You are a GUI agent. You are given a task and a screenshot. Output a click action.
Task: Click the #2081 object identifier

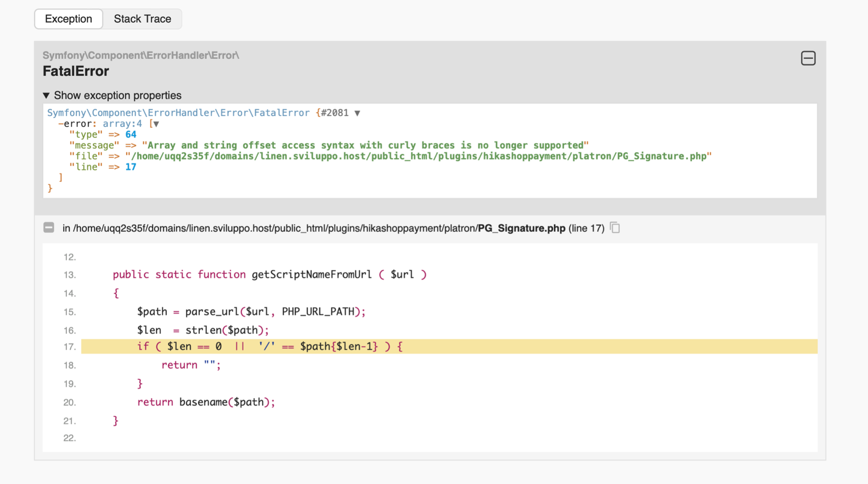tap(335, 113)
